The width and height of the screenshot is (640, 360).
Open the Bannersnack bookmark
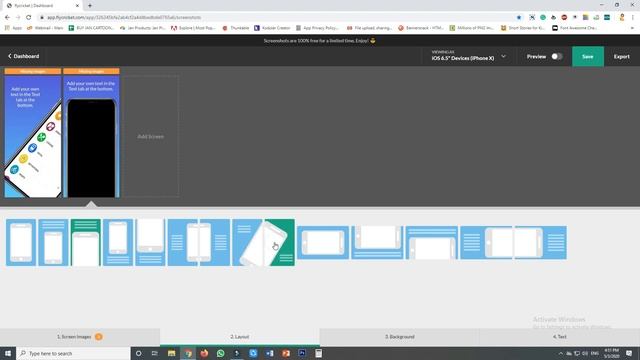(421, 28)
